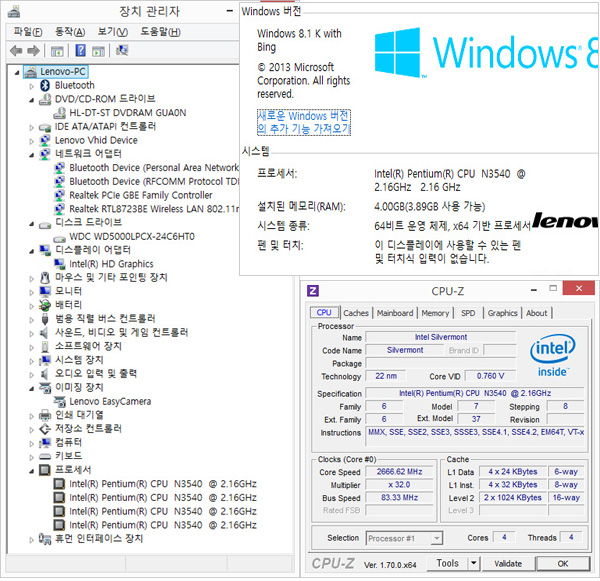Click the Lenovo Vhid Device icon

45,140
